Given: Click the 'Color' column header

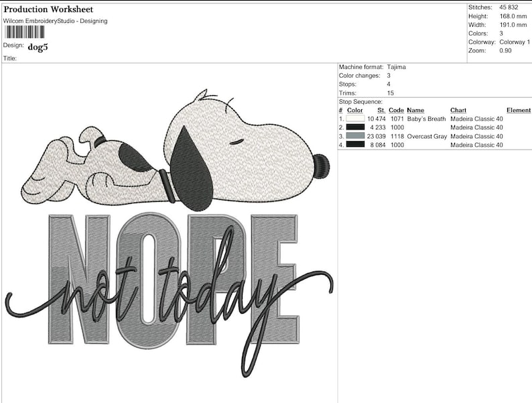Looking at the screenshot, I should click(x=355, y=111).
